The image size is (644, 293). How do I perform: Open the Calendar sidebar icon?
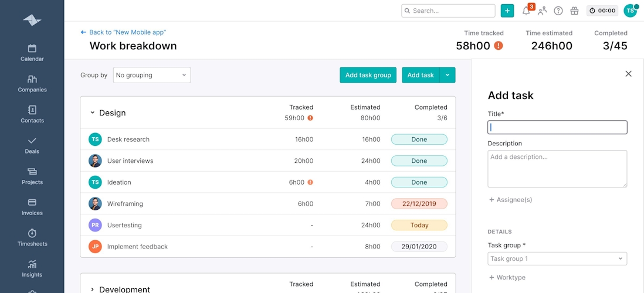coord(32,52)
